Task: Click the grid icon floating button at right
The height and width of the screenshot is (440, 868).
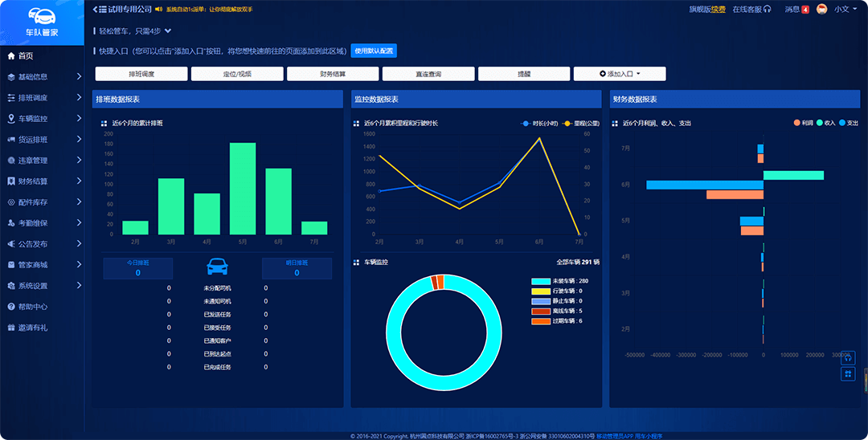Action: (848, 374)
